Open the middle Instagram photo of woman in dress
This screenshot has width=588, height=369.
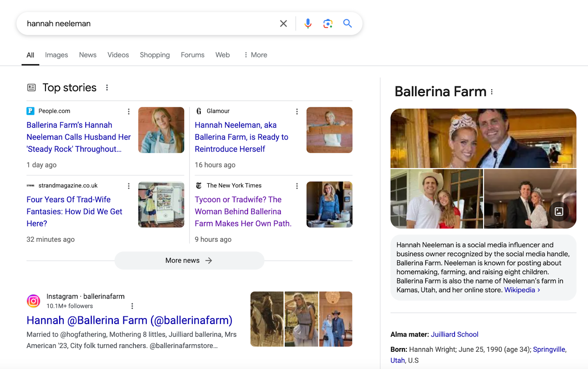pos(301,319)
